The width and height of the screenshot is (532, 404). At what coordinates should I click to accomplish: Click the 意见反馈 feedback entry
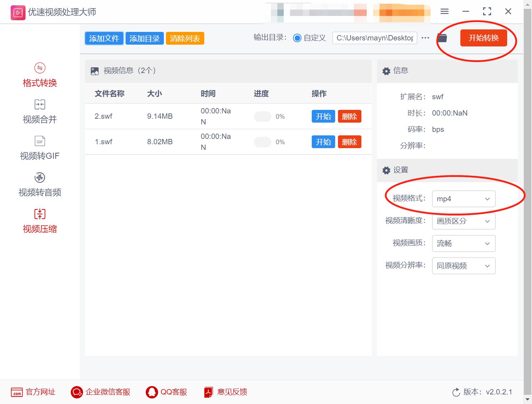click(x=225, y=392)
